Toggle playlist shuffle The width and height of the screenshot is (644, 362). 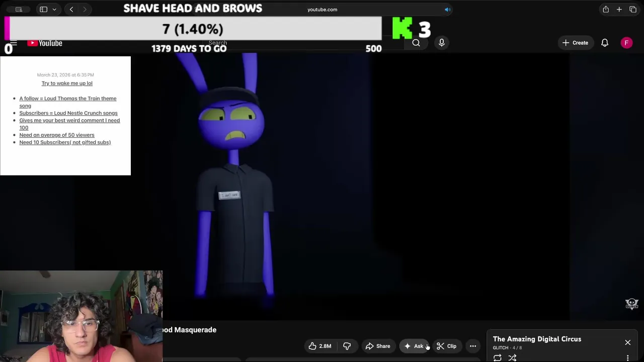(x=512, y=358)
